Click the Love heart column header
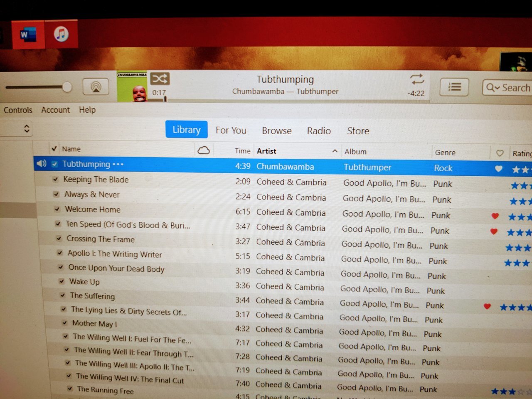This screenshot has width=532, height=399. pyautogui.click(x=500, y=153)
